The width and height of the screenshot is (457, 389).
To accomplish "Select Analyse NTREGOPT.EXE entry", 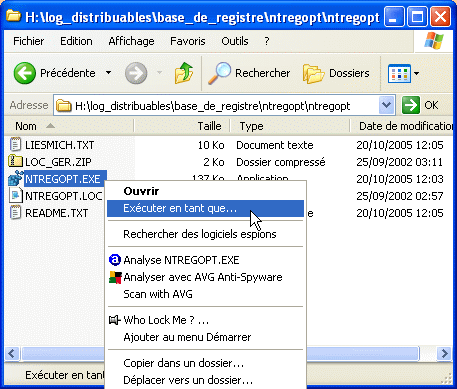I will pyautogui.click(x=205, y=260).
